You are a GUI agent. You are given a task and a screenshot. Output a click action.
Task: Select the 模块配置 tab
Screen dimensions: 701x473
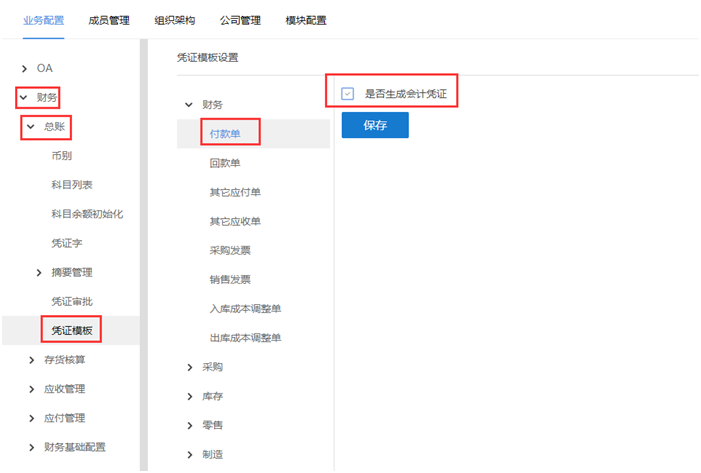tap(306, 21)
